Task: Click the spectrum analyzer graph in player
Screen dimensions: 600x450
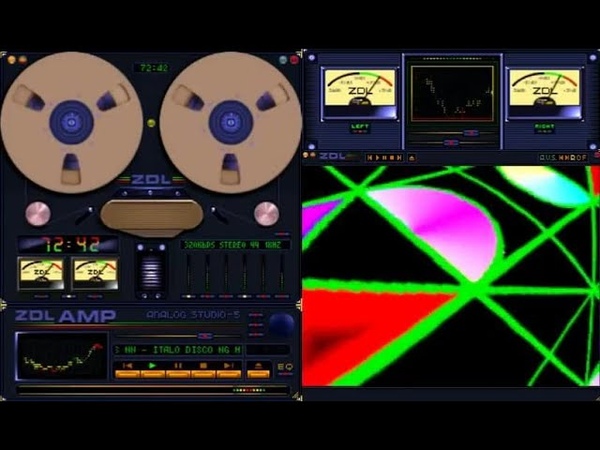Action: pos(62,355)
